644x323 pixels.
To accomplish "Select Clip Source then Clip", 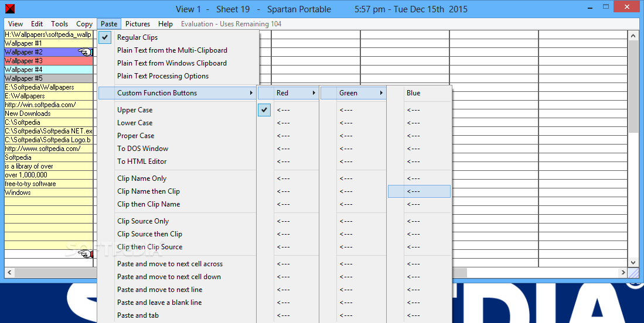I will tap(149, 234).
